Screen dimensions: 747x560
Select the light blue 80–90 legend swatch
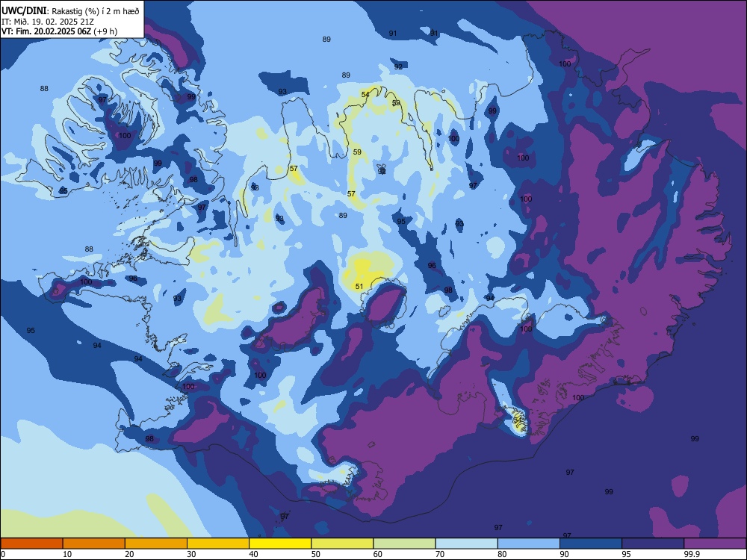[x=529, y=544]
